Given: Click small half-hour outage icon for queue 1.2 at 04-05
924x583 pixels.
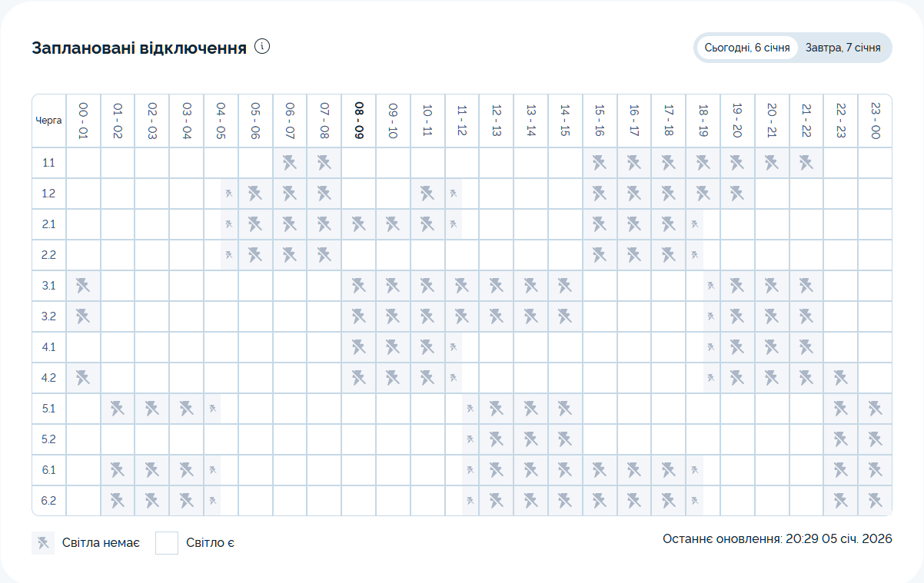Looking at the screenshot, I should click(229, 194).
